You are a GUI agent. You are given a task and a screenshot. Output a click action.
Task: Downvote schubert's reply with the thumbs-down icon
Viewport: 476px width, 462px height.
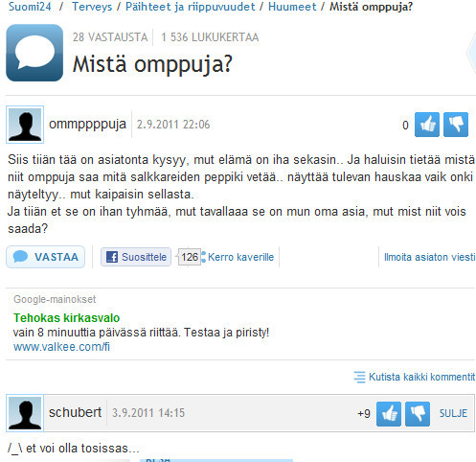(x=418, y=414)
